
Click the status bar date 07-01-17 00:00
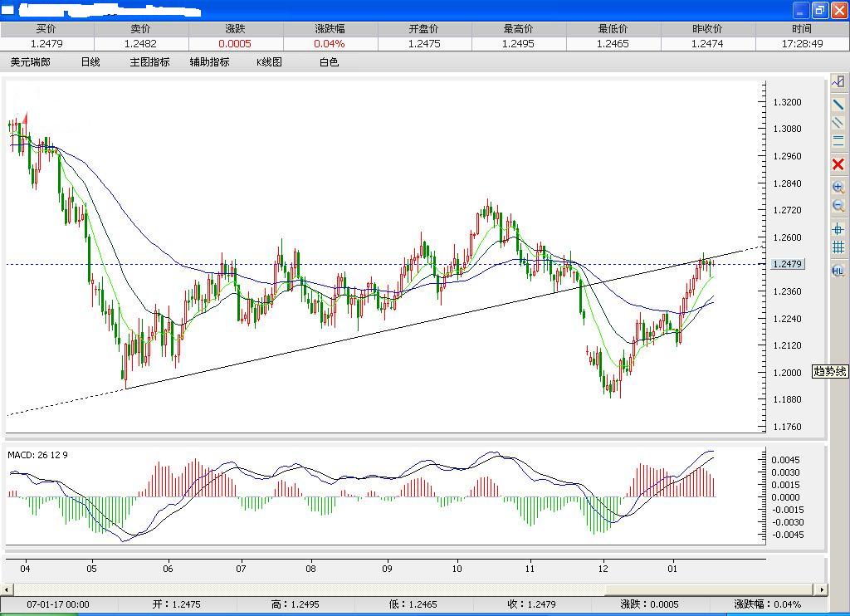click(58, 604)
